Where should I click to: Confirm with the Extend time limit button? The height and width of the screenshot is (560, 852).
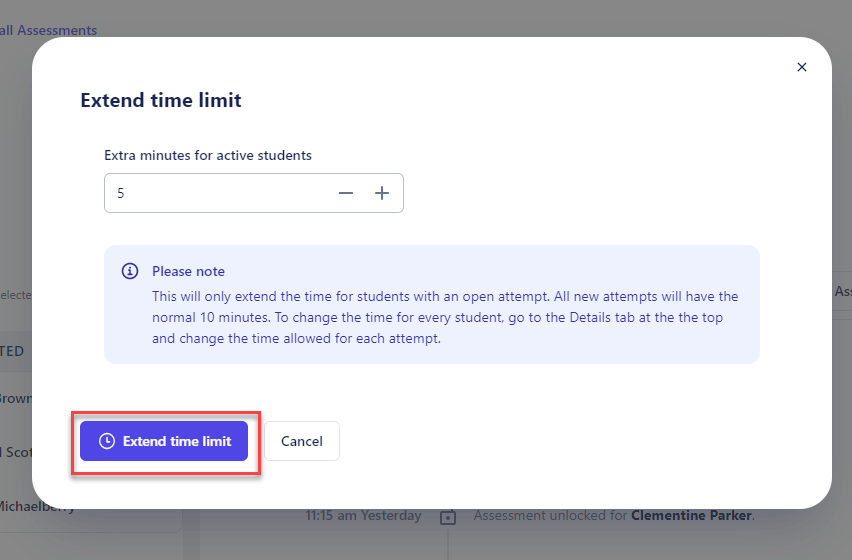[164, 441]
